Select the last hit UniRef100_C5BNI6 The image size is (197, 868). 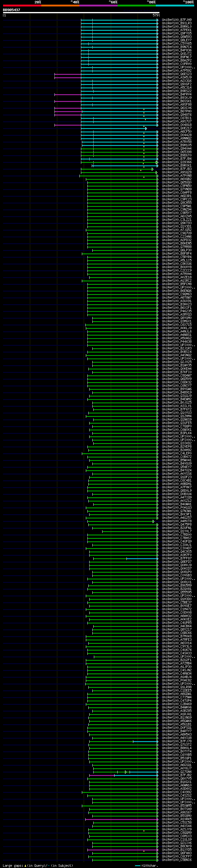[x=177, y=860]
